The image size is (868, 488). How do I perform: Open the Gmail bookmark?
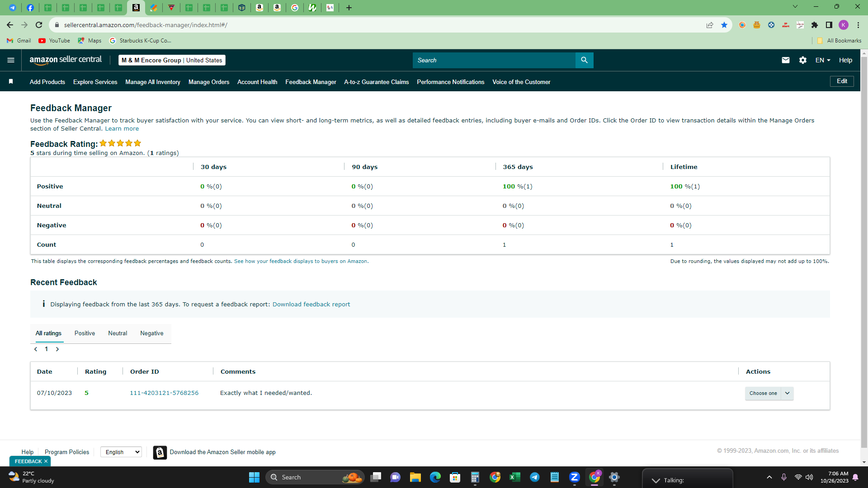tap(19, 41)
